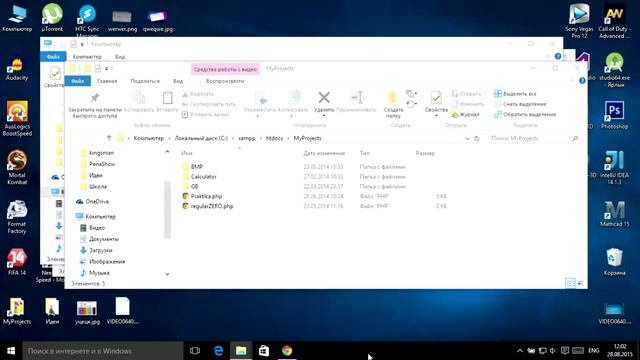This screenshot has width=640, height=360.
Task: Open Sony Vegas Pro 12 shortcut
Action: [579, 20]
